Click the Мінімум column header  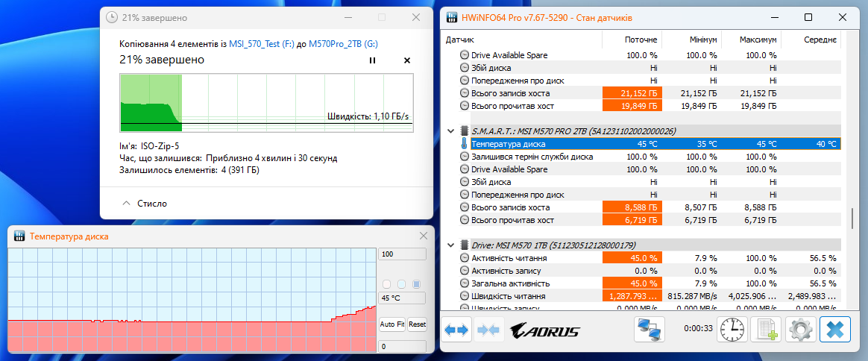click(692, 40)
